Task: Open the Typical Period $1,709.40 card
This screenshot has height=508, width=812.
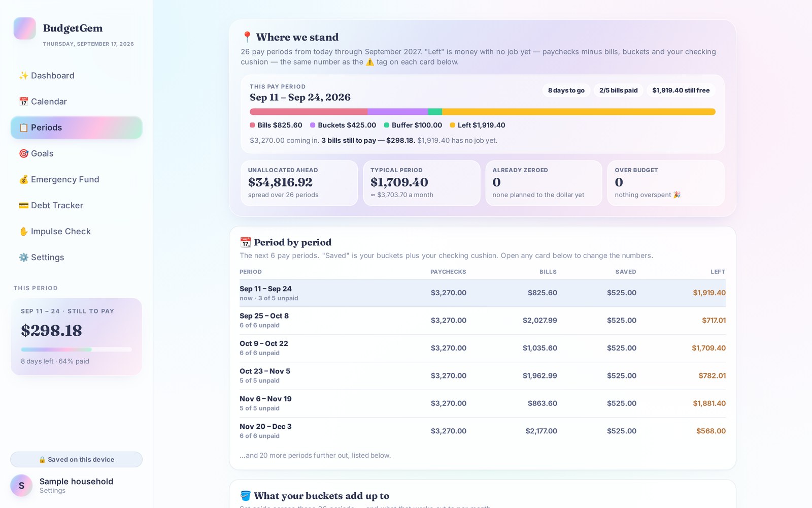Action: pos(421,183)
